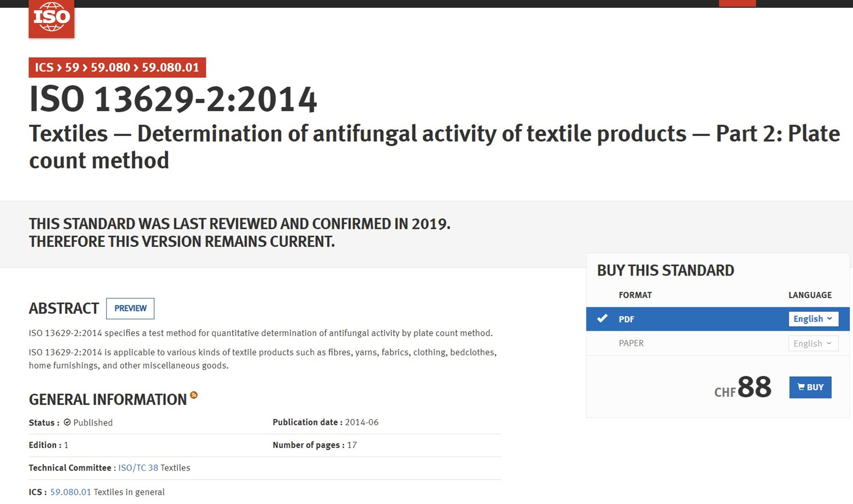Screen dimensions: 853x504
Task: Go to breadcrumb level 59
Action: point(72,67)
